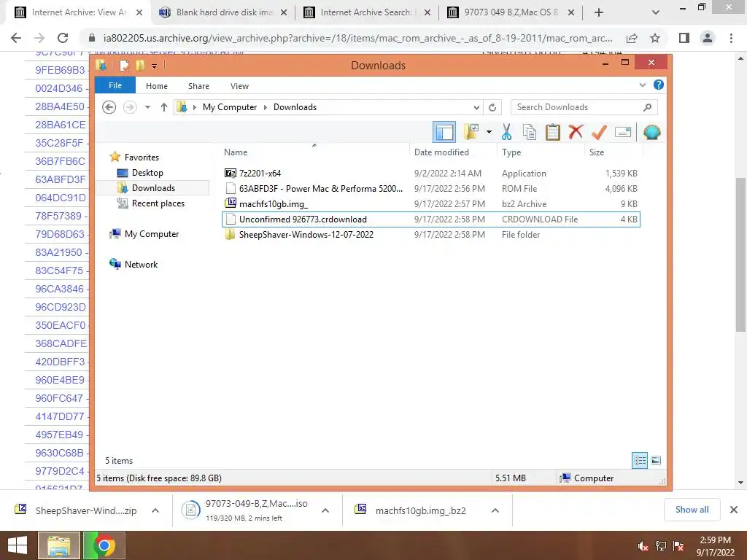Open the Internet Archive Search tab
The height and width of the screenshot is (560, 747).
(x=365, y=12)
